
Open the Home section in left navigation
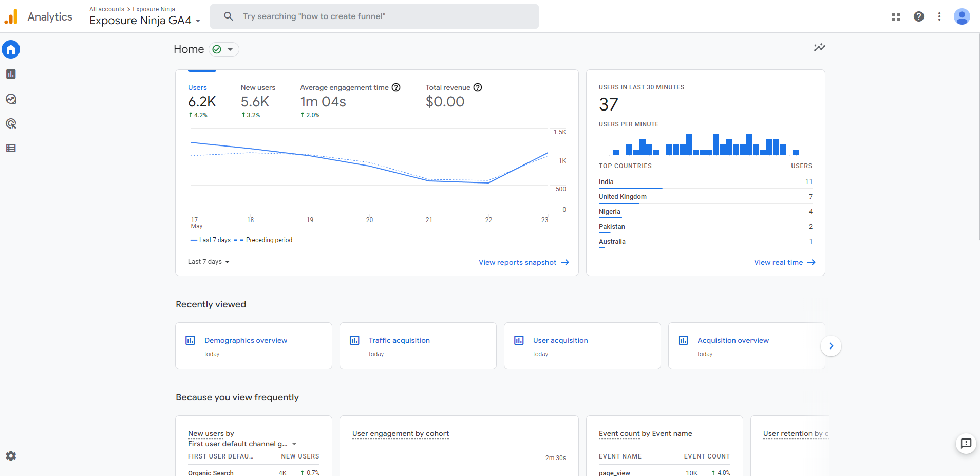pos(11,49)
